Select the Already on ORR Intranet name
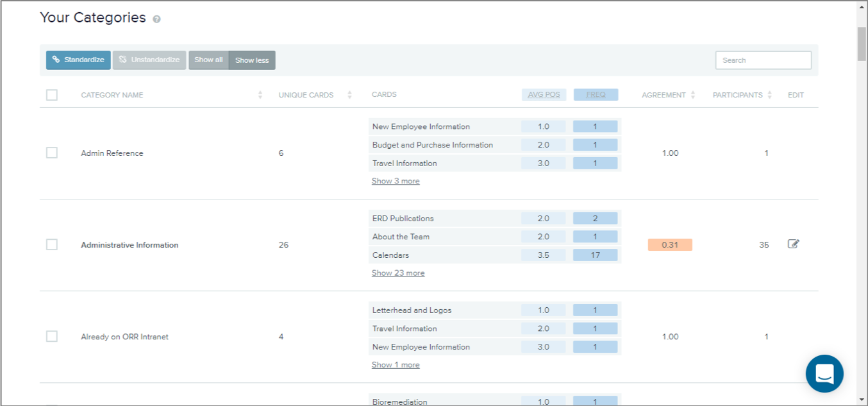Image resolution: width=868 pixels, height=406 pixels. (124, 337)
